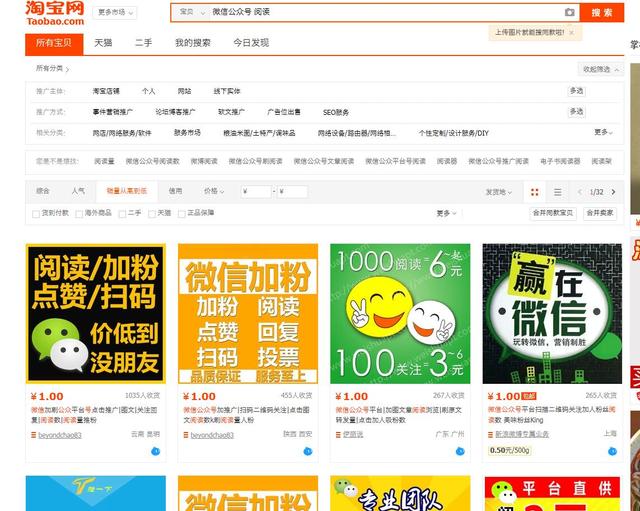Filter by 线下实体
The image size is (640, 511).
tap(227, 91)
